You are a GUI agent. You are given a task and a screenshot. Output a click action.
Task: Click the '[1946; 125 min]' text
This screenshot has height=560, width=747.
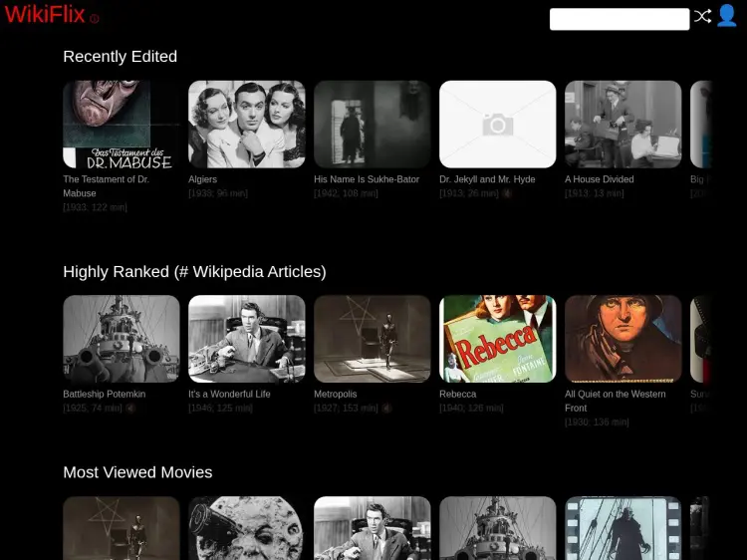point(220,408)
